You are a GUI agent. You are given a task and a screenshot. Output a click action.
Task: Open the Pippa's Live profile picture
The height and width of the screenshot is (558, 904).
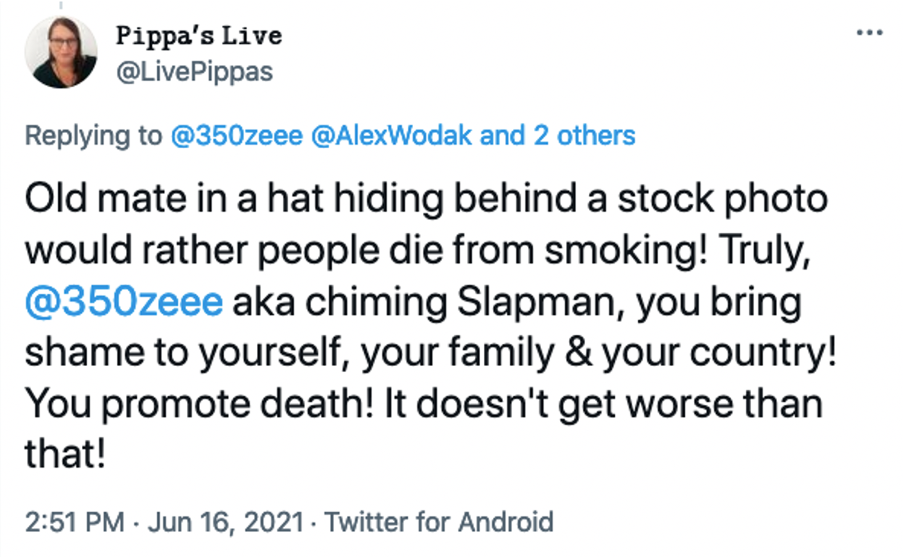click(61, 52)
